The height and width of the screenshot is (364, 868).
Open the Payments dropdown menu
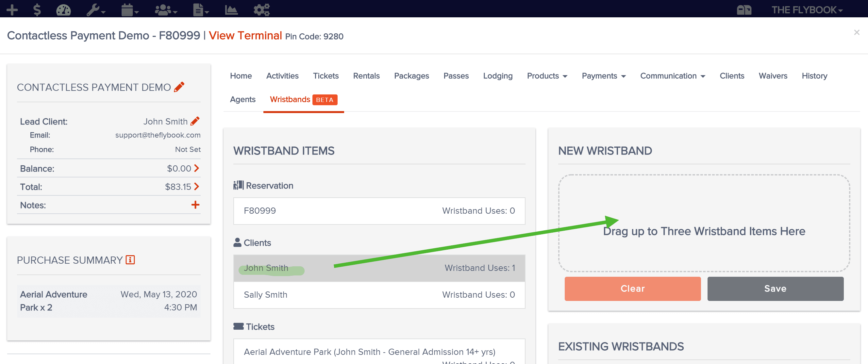[604, 76]
